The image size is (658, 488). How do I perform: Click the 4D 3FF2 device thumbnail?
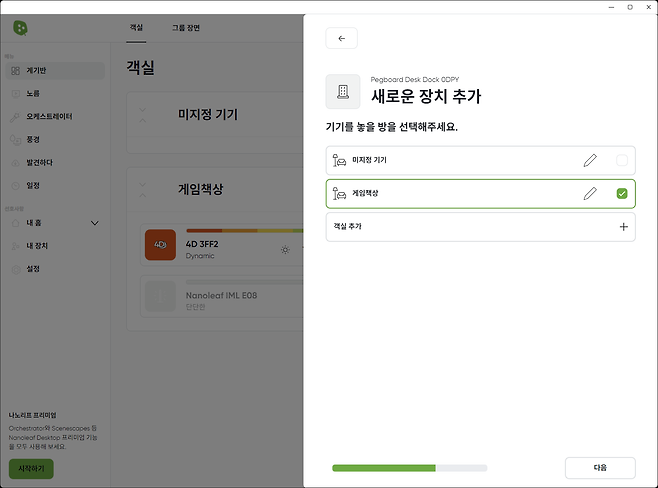[x=160, y=245]
